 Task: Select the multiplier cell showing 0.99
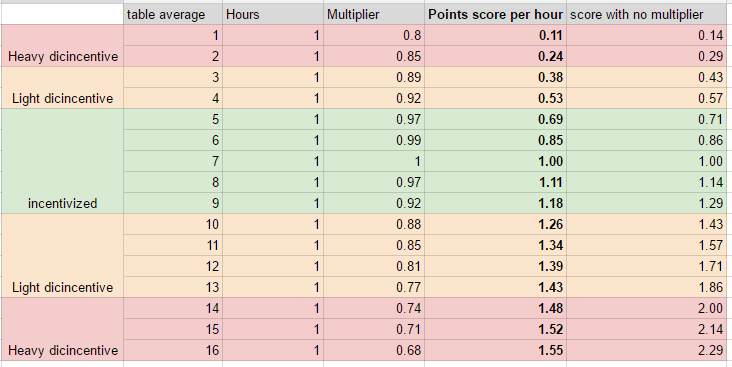pos(374,140)
